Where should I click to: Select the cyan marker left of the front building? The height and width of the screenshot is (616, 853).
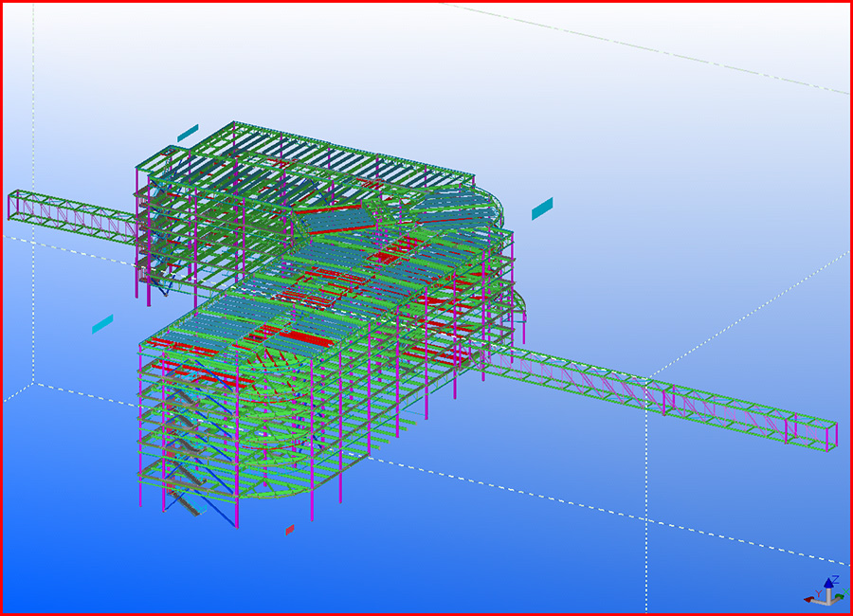coord(102,324)
